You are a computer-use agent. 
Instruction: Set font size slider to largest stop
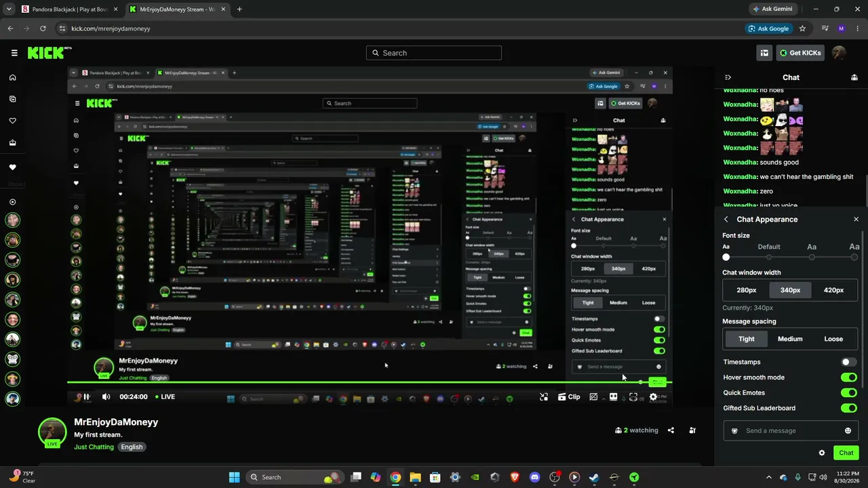pyautogui.click(x=854, y=258)
